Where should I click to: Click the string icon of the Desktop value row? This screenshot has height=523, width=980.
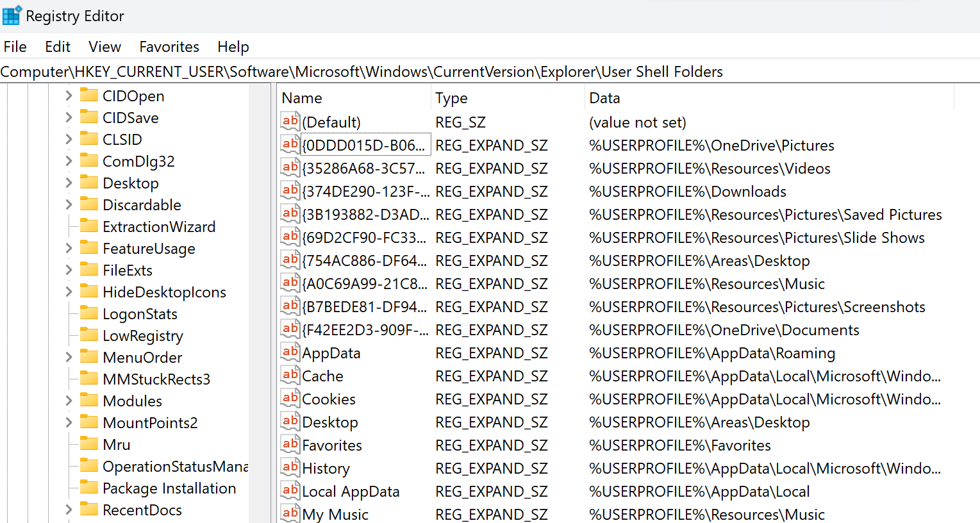(290, 422)
